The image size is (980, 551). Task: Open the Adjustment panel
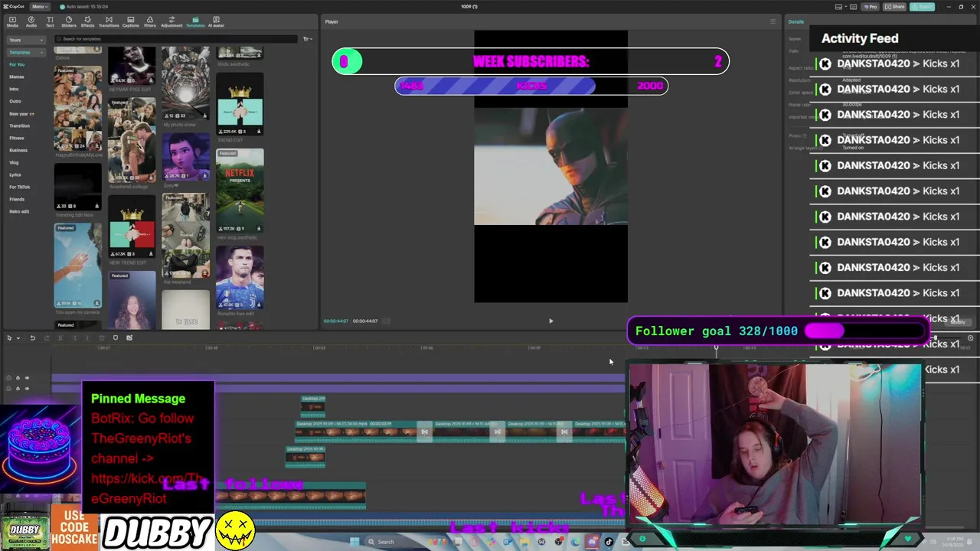[171, 21]
